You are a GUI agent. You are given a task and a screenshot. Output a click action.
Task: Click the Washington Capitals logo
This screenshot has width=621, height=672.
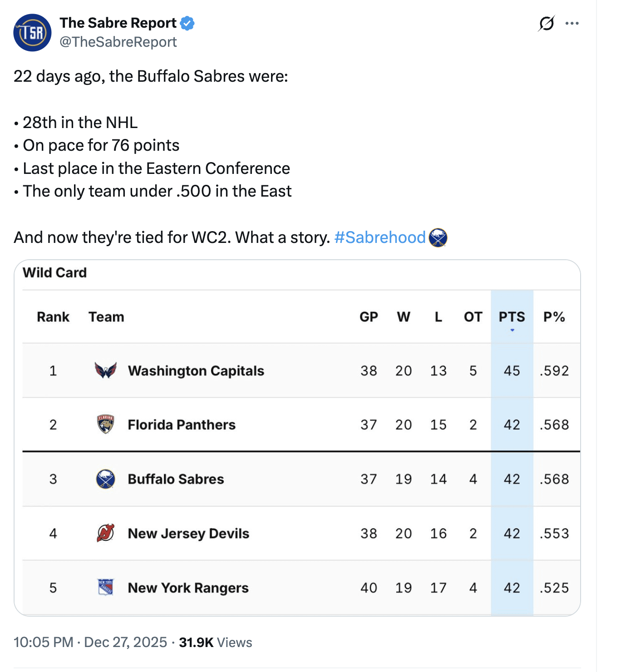(106, 371)
